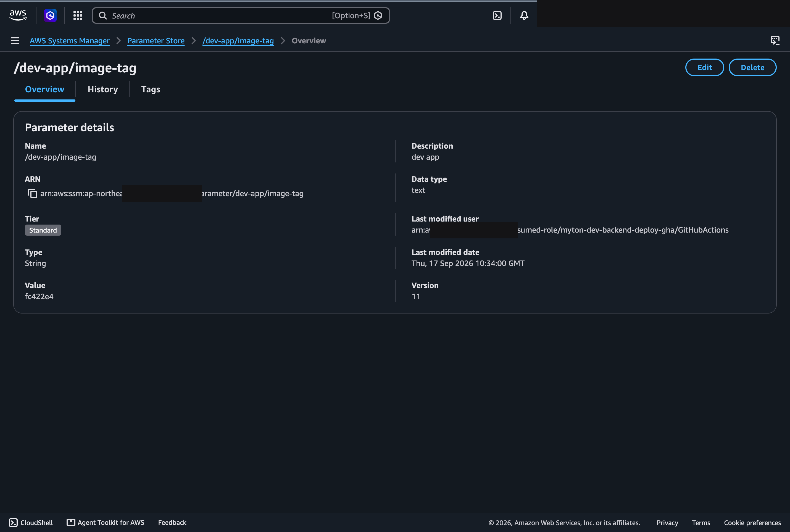This screenshot has height=532, width=790.
Task: Open the /dev-app/image-tag breadcrumb link
Action: tap(238, 41)
